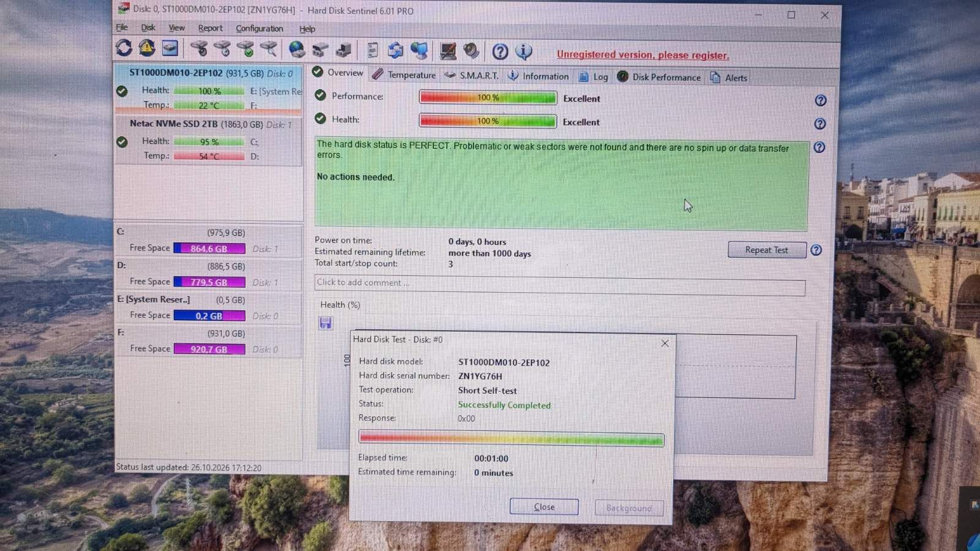Switch to the S.M.A.R.T. tab
Image resolution: width=980 pixels, height=551 pixels.
coord(471,75)
